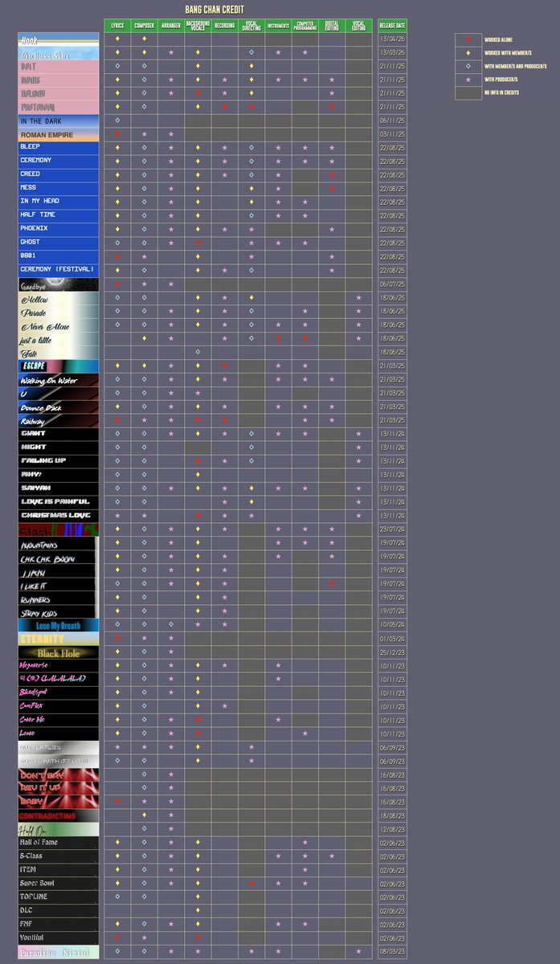Select the Instruments column header

point(278,26)
